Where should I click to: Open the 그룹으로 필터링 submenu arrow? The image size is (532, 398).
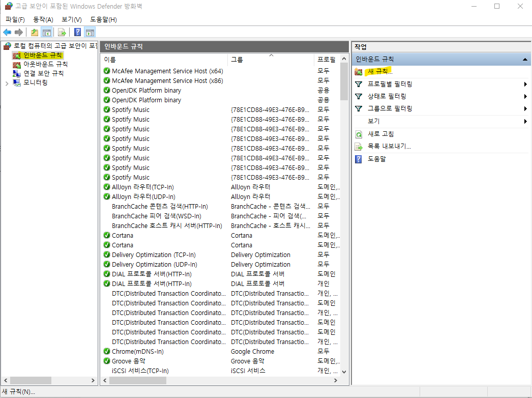(x=525, y=109)
